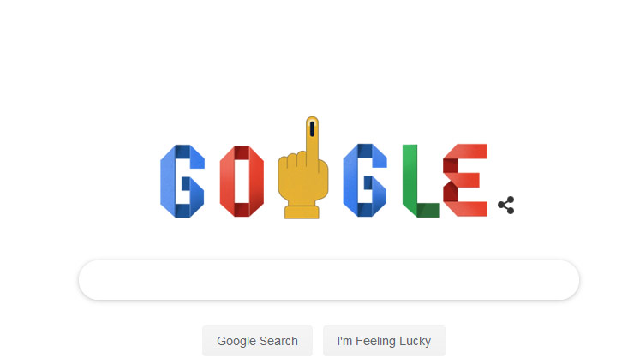Click the dark red fold atop the O
Viewport: 634px width, 364px height.
coord(242,152)
